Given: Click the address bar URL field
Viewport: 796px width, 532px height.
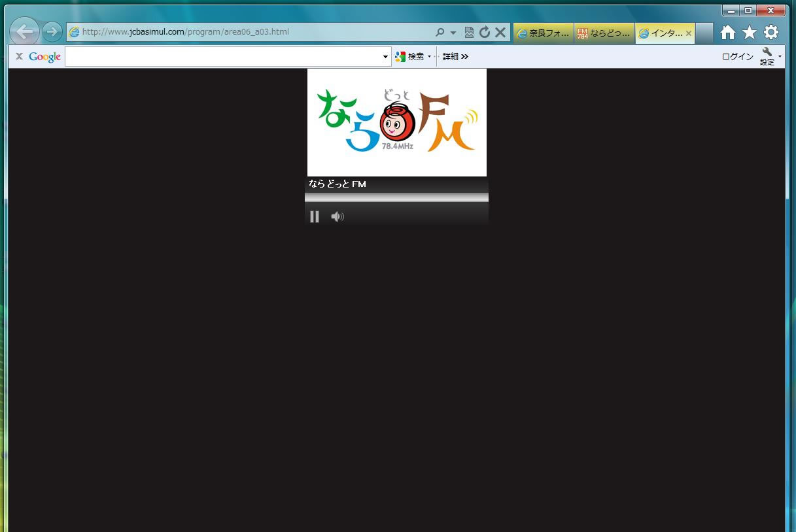Looking at the screenshot, I should [x=249, y=32].
